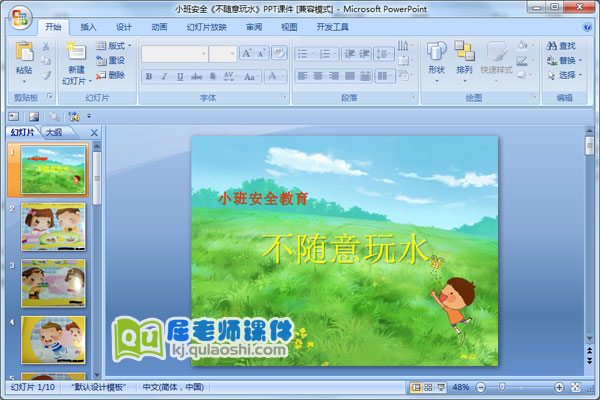This screenshot has height=400, width=600.
Task: Start Slide Show from status bar
Action: tap(441, 388)
